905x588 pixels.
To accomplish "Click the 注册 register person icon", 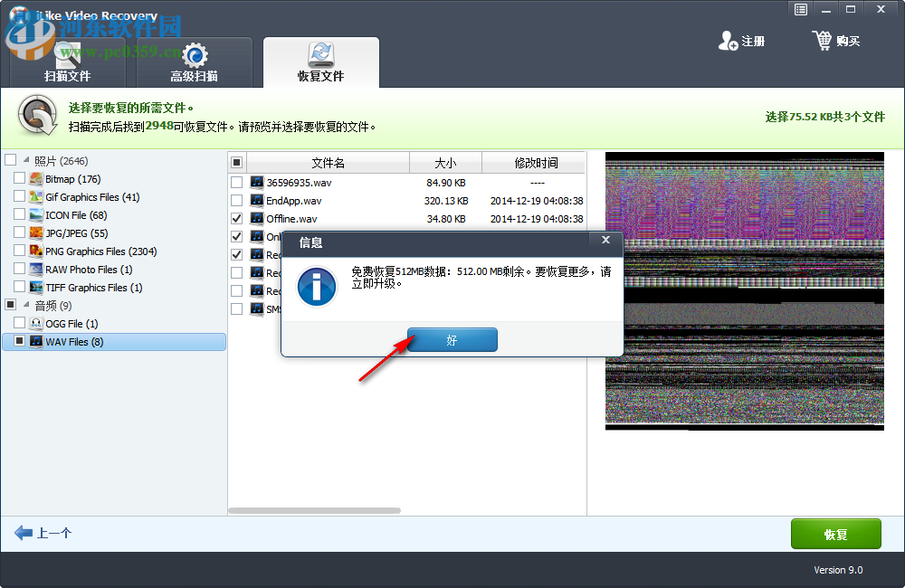I will 729,40.
